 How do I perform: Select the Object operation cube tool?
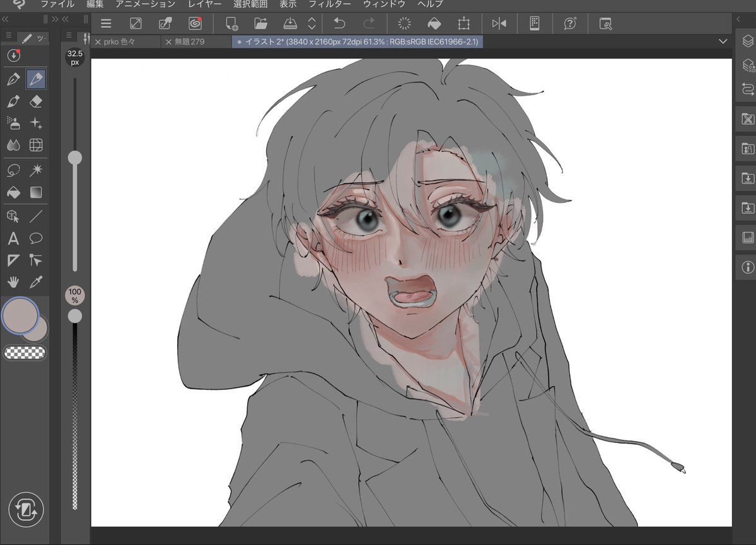click(13, 216)
